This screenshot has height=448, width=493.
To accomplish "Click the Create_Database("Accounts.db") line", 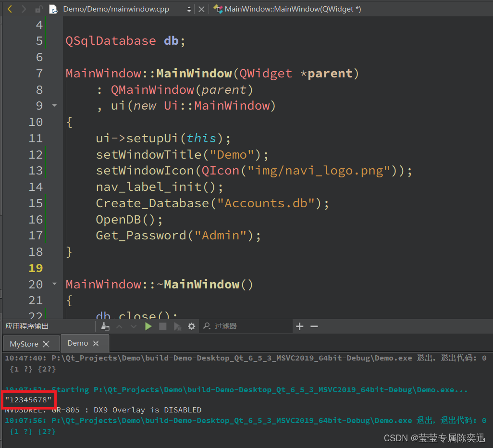I will (212, 203).
